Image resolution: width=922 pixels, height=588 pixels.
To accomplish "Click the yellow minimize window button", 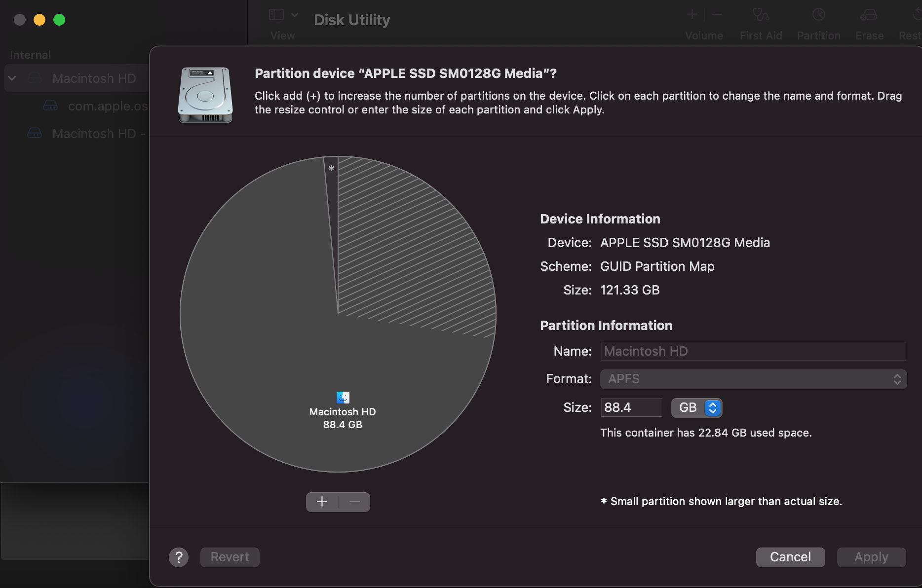I will point(39,20).
